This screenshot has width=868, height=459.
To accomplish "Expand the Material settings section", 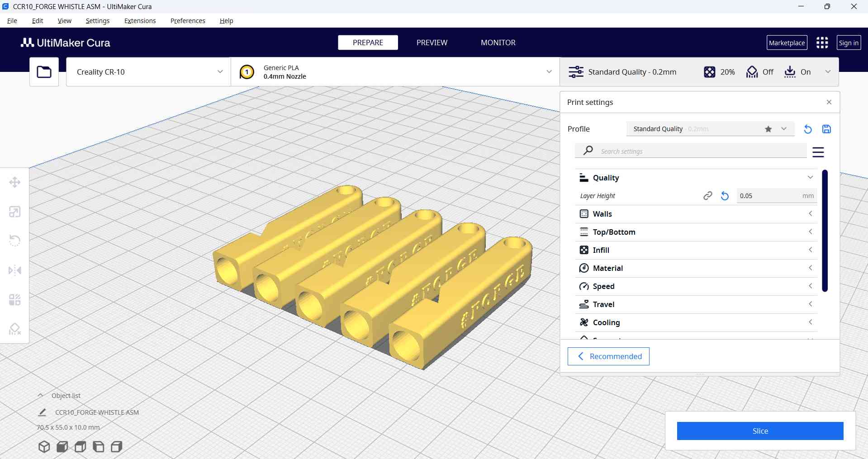I will 697,268.
